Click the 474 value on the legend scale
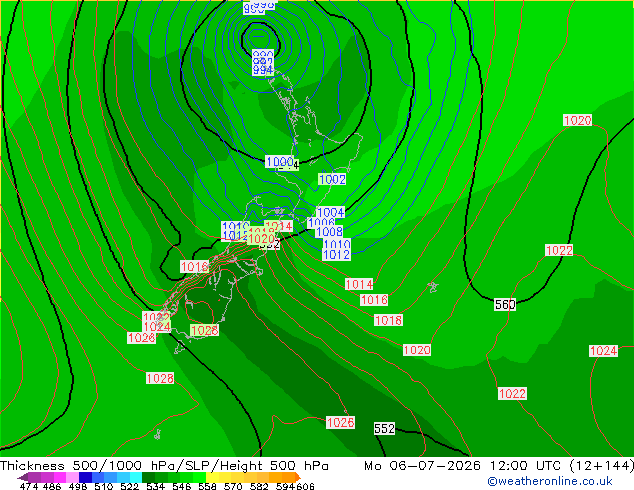The height and width of the screenshot is (490, 634). 29,486
